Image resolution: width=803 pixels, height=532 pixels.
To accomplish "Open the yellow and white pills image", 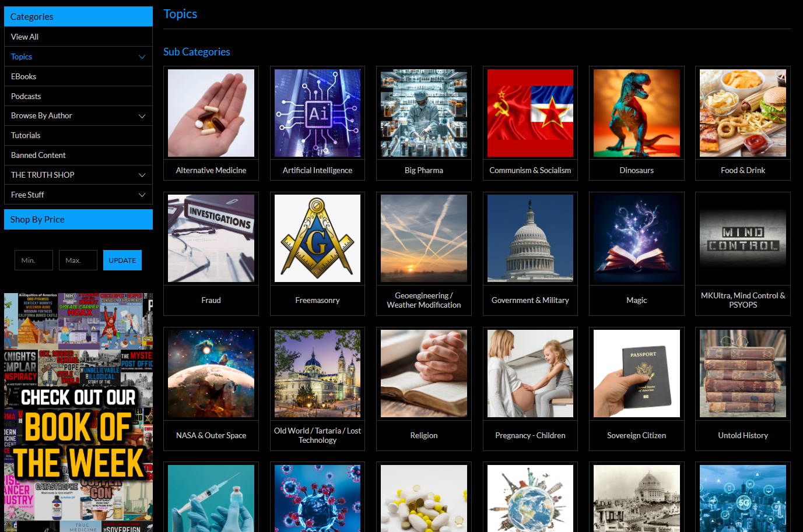I will [x=424, y=498].
